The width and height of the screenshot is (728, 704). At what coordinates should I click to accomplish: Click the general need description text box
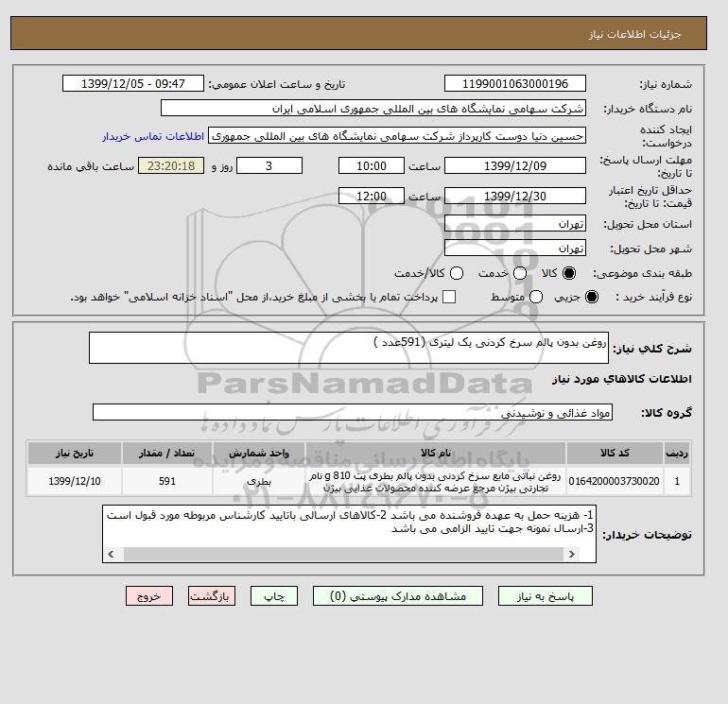[349, 348]
